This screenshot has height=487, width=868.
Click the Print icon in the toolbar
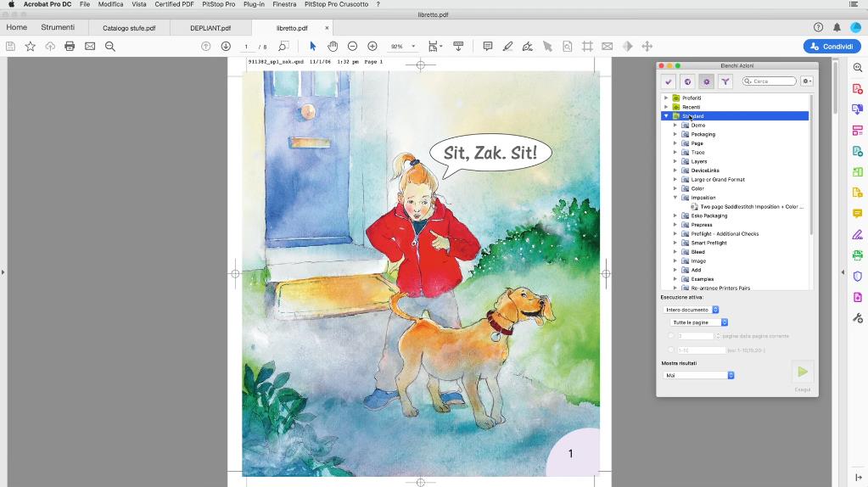[x=70, y=47]
